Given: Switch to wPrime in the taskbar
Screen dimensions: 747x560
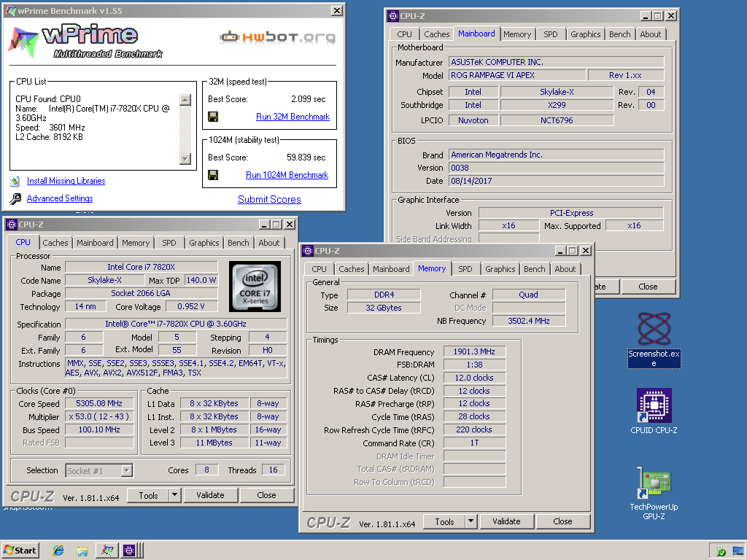Looking at the screenshot, I should click(107, 551).
